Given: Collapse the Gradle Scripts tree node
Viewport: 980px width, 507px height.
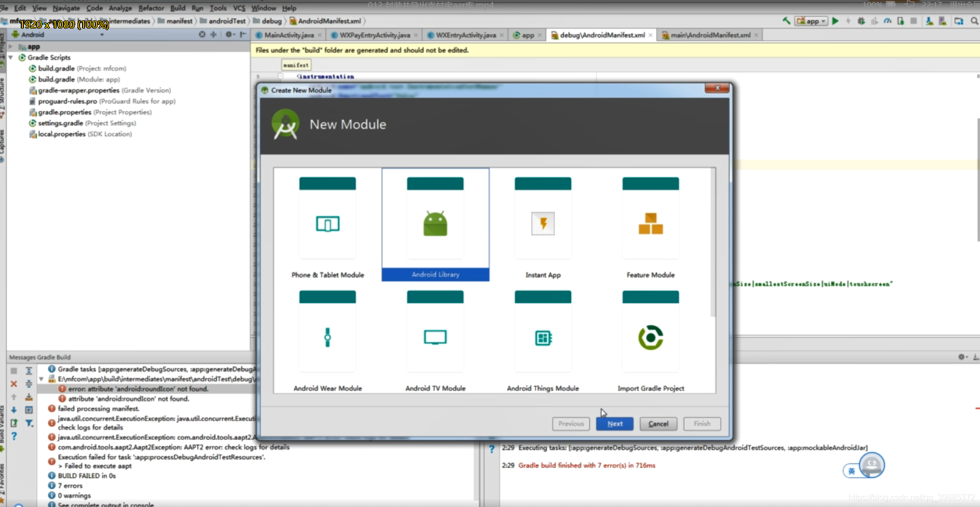Looking at the screenshot, I should coord(11,57).
